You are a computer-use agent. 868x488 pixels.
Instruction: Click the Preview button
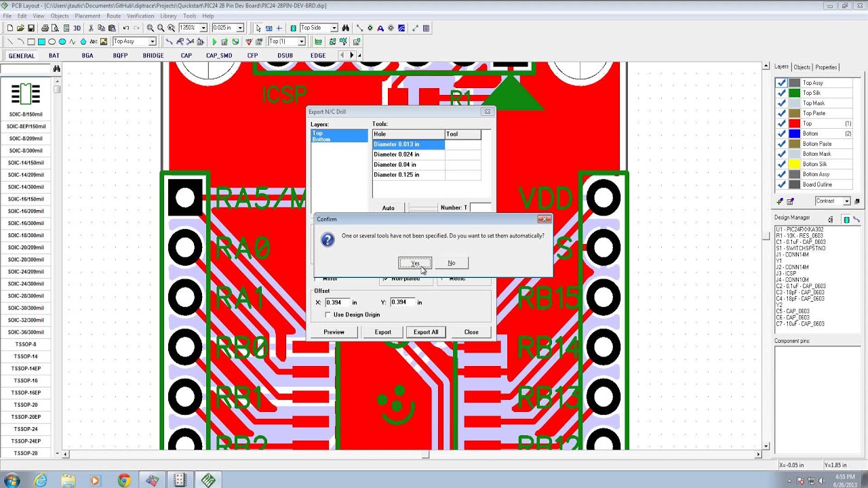click(x=334, y=332)
